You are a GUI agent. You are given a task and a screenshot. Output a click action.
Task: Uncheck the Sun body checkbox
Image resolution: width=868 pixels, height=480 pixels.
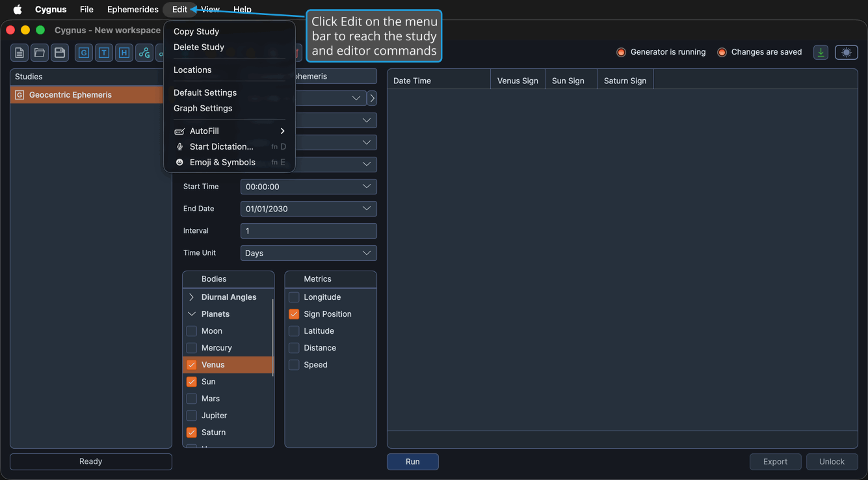click(192, 382)
